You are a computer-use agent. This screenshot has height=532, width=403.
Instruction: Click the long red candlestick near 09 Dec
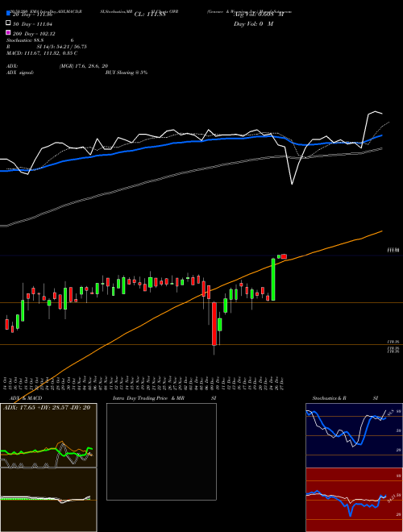(x=214, y=324)
